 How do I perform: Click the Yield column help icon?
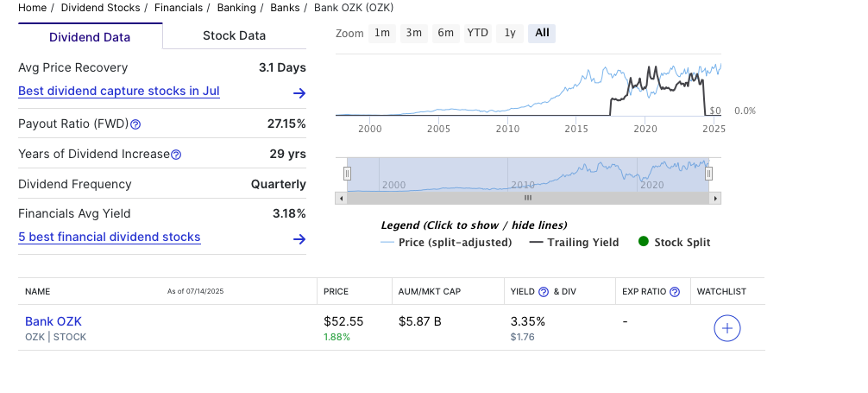click(x=544, y=292)
